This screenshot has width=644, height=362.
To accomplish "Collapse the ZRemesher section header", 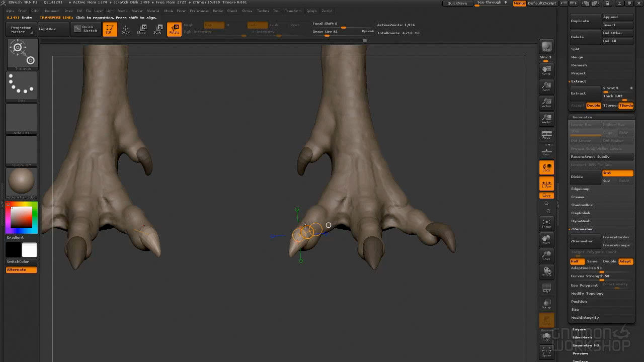I will coord(582,229).
